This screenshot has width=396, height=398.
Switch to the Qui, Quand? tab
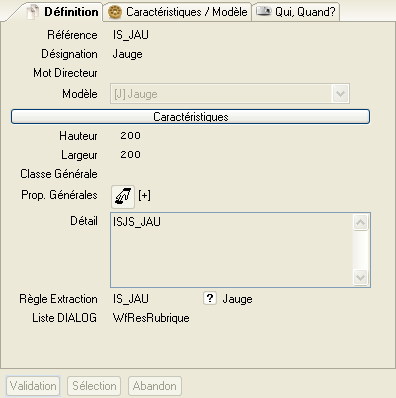tap(296, 12)
